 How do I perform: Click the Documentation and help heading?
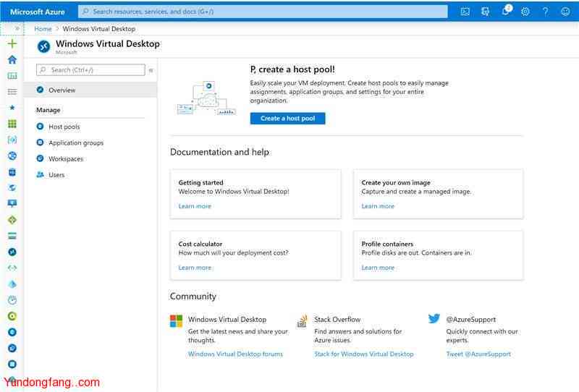pos(220,152)
